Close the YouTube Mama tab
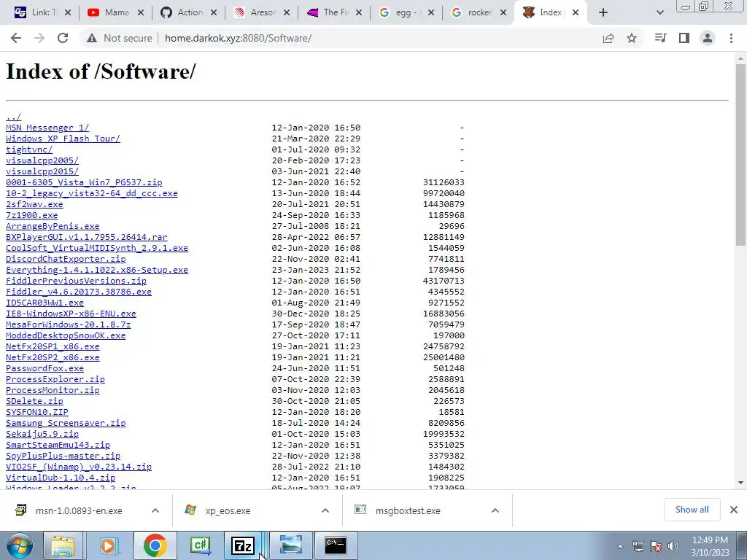747x560 pixels. [x=141, y=13]
